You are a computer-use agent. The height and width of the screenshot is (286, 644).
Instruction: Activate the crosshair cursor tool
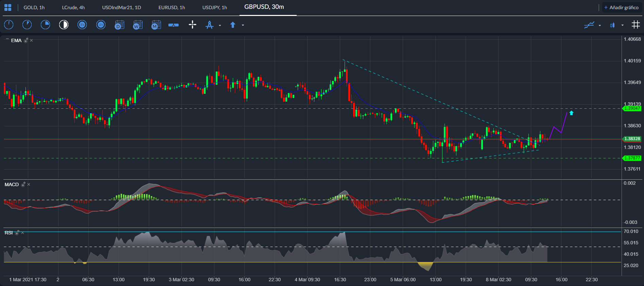[x=193, y=25]
